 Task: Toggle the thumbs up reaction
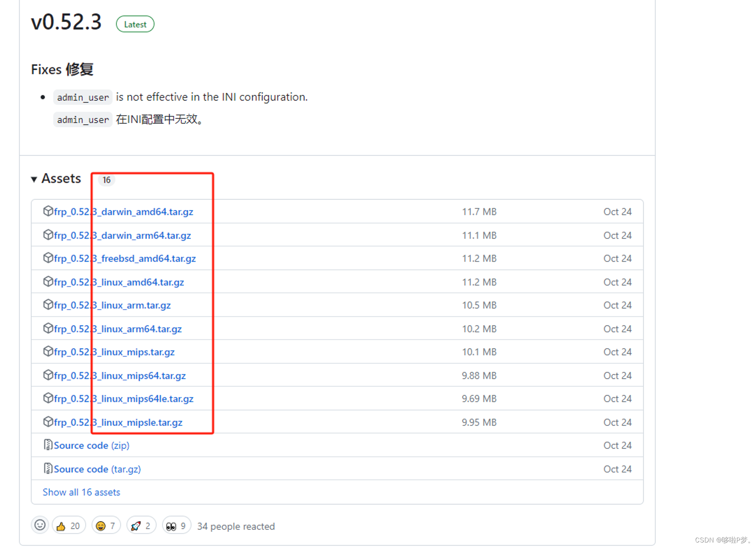(x=68, y=526)
